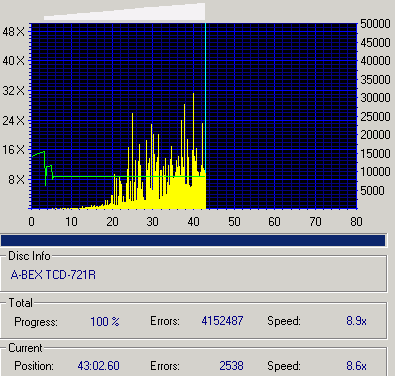This screenshot has height=376, width=395.
Task: Click the tallest yellow error spike
Action: pos(194,133)
